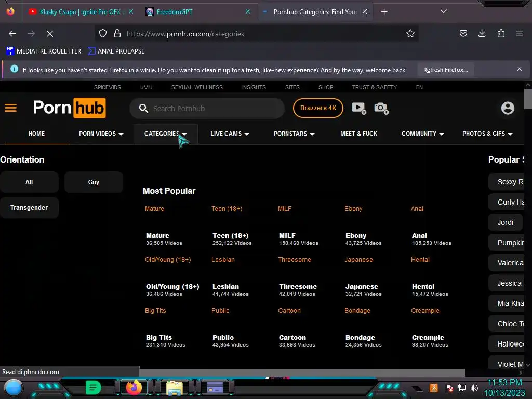Click the upload photo camera icon
The height and width of the screenshot is (399, 532).
381,108
